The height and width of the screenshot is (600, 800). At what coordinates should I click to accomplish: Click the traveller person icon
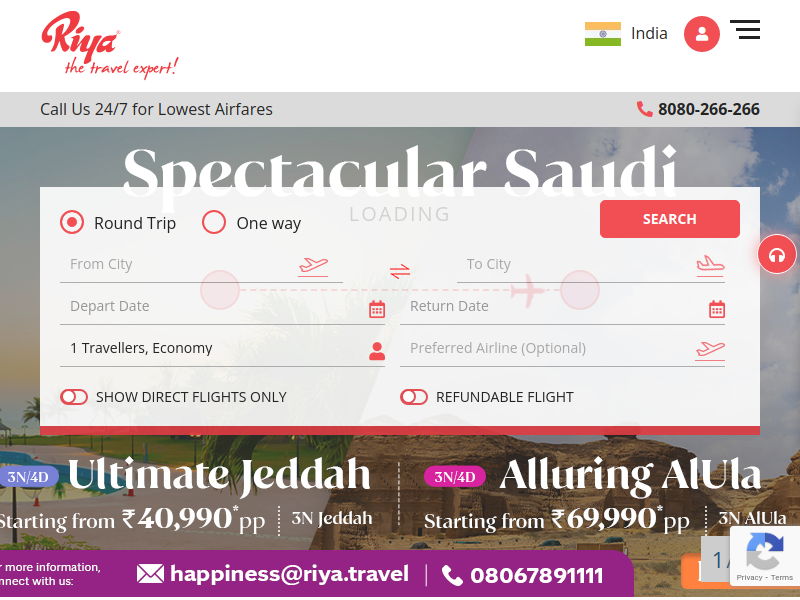pyautogui.click(x=377, y=351)
